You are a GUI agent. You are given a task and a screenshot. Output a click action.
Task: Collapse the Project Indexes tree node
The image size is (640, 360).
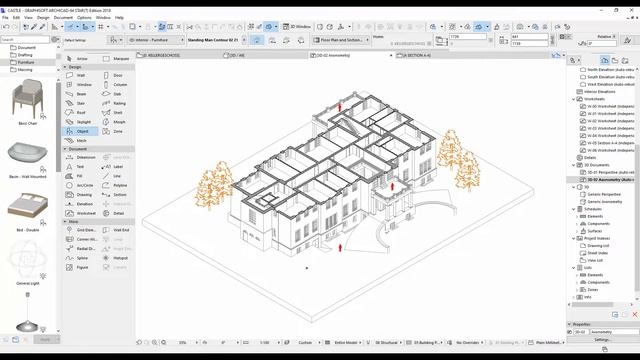pyautogui.click(x=573, y=238)
